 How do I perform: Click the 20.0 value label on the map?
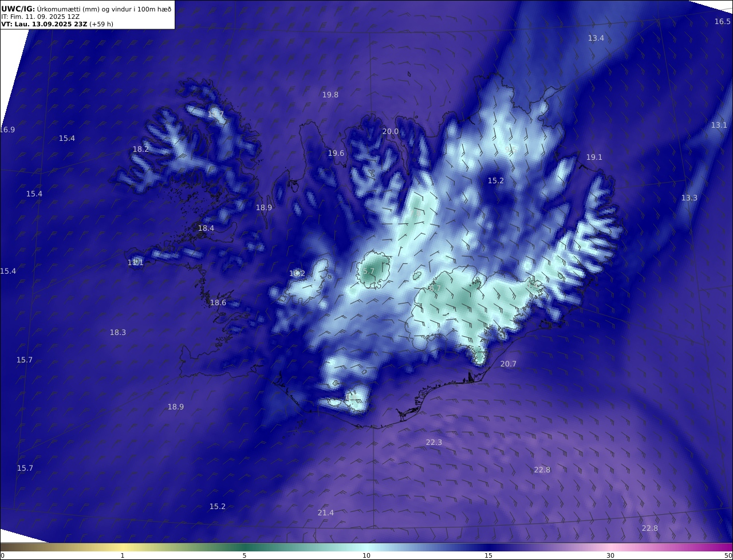click(x=391, y=131)
